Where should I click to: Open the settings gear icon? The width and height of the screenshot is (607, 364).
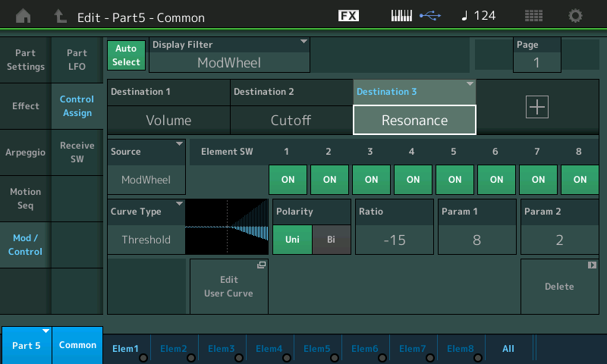click(576, 16)
